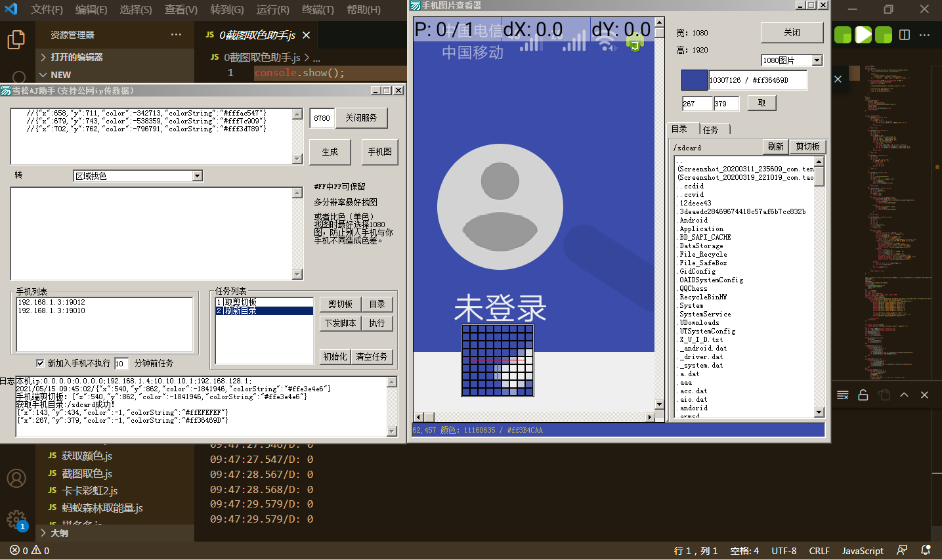Click the green play run-script icon
This screenshot has width=942, height=560.
pyautogui.click(x=863, y=35)
